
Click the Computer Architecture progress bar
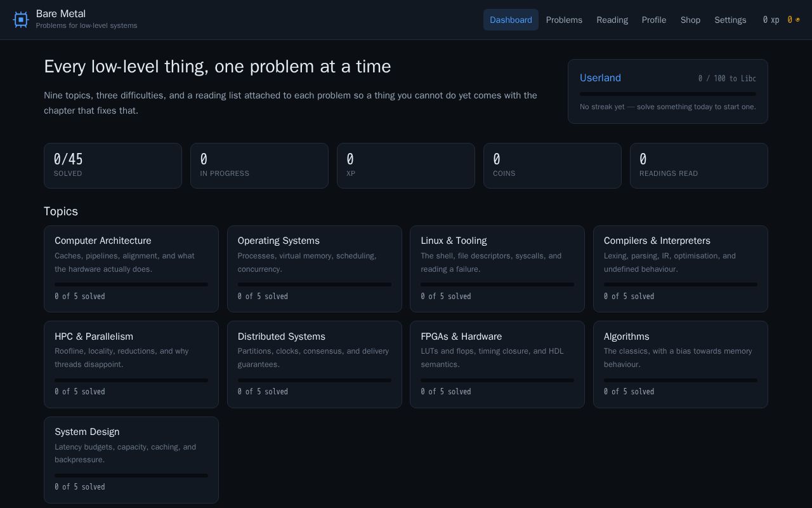(x=131, y=284)
